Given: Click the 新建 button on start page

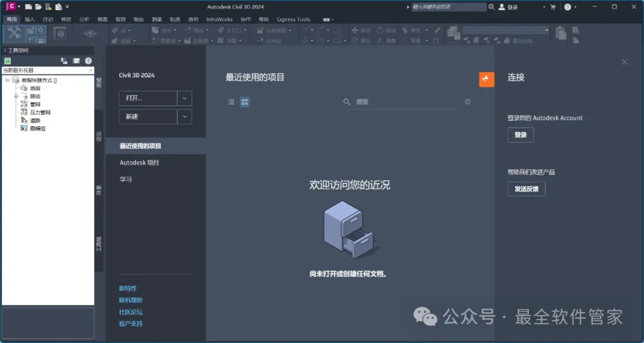Looking at the screenshot, I should coord(148,117).
